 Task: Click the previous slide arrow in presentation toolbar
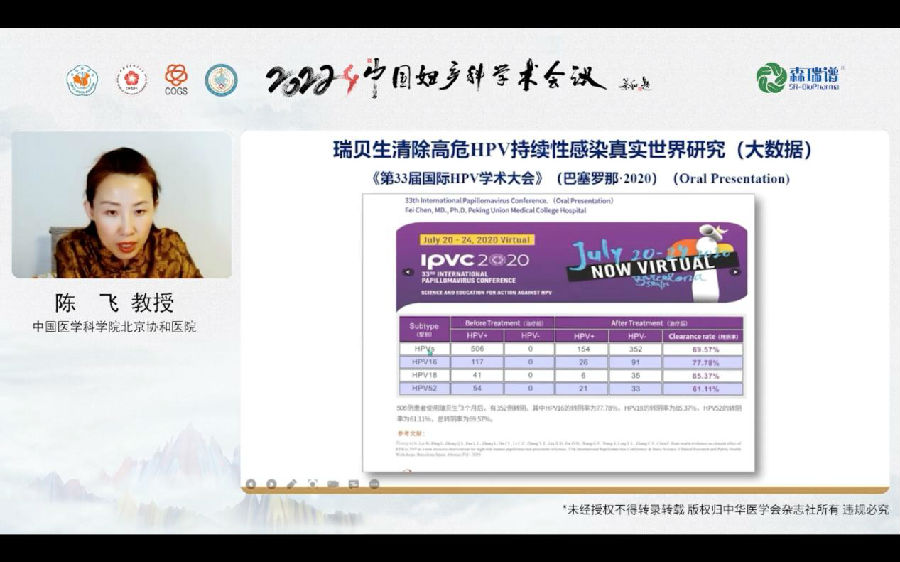253,484
